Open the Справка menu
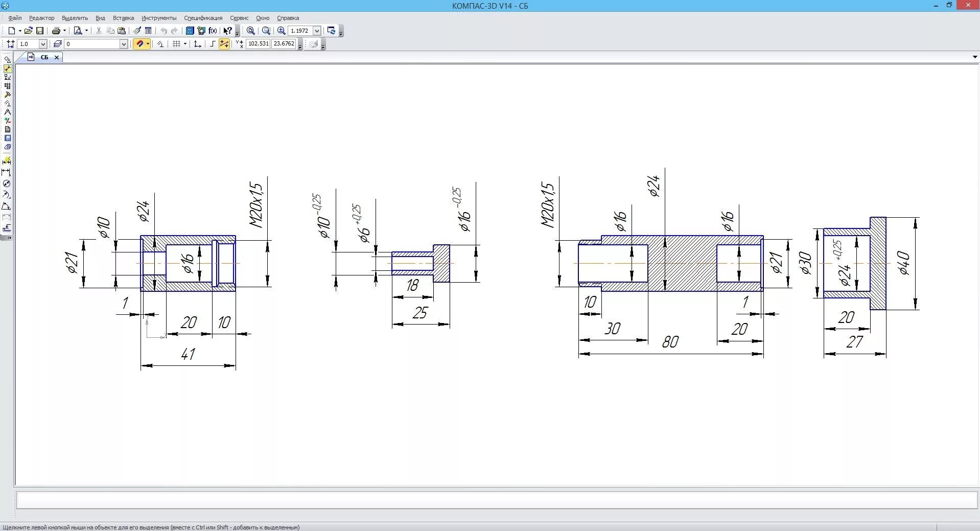The image size is (980, 531). click(x=288, y=18)
